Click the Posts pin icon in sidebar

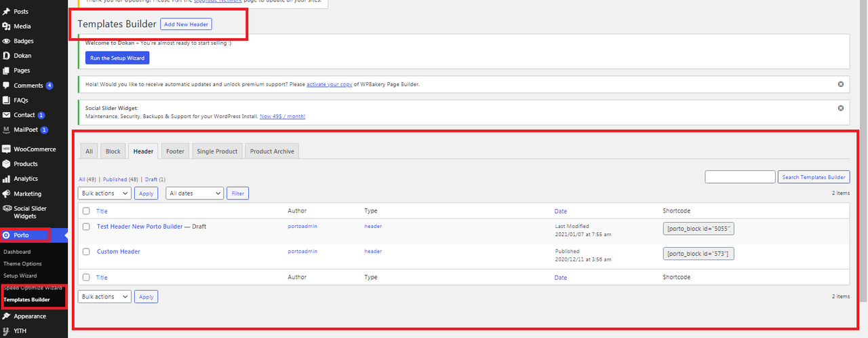coord(6,12)
